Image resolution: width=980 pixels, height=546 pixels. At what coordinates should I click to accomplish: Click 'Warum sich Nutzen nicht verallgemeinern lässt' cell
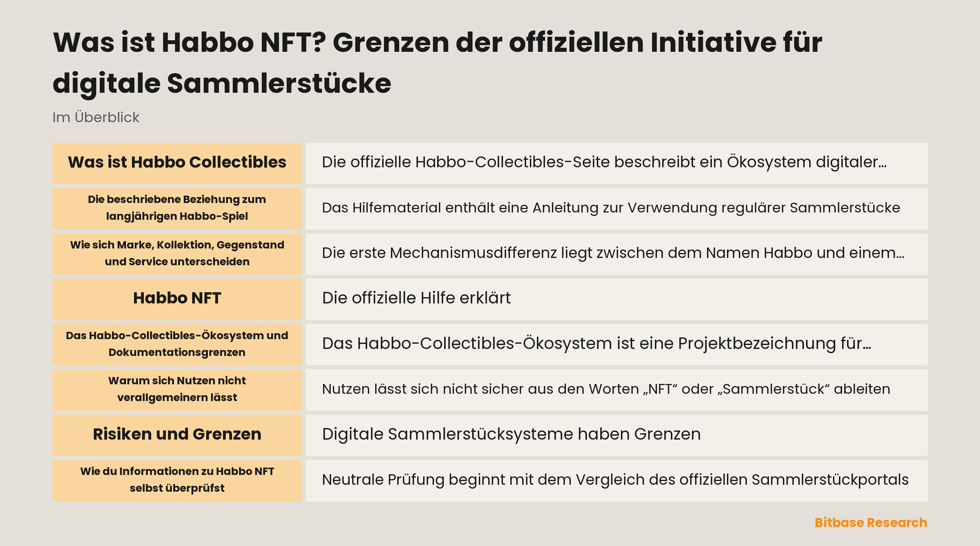pos(177,390)
